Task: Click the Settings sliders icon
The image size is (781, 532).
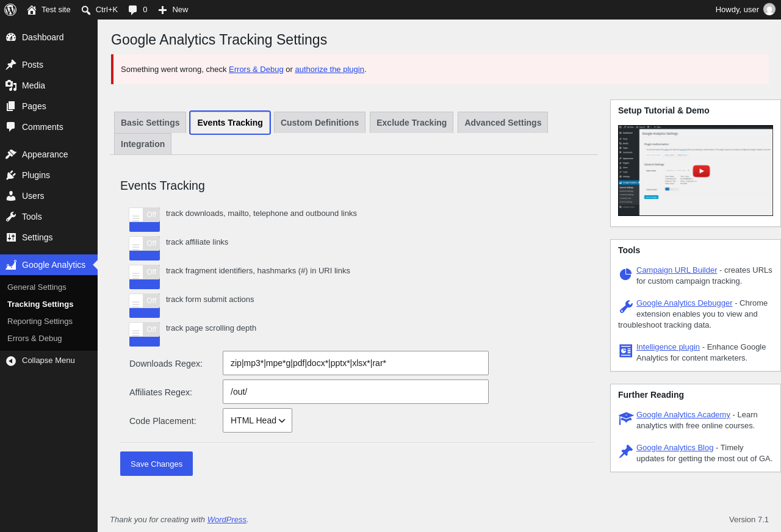Action: 11,237
